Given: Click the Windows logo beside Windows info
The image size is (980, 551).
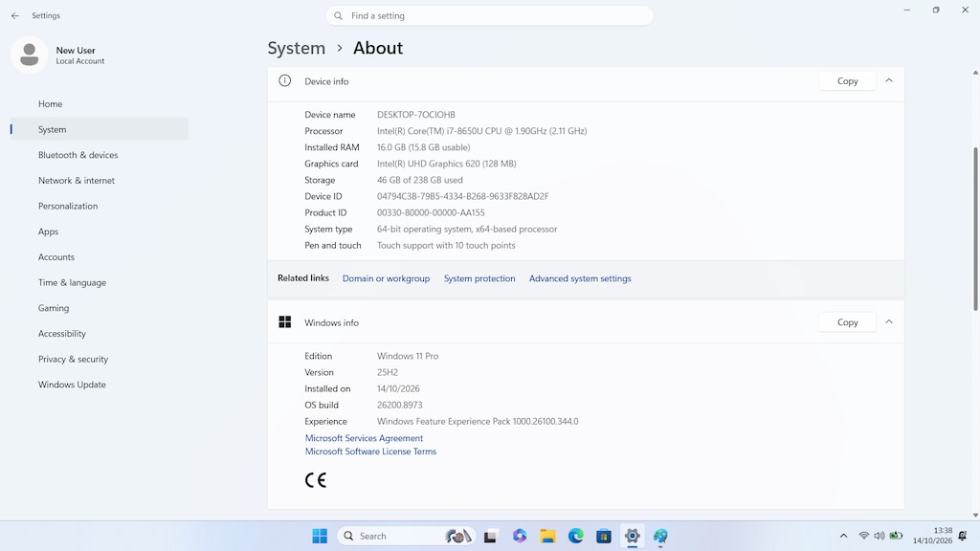Looking at the screenshot, I should click(285, 321).
